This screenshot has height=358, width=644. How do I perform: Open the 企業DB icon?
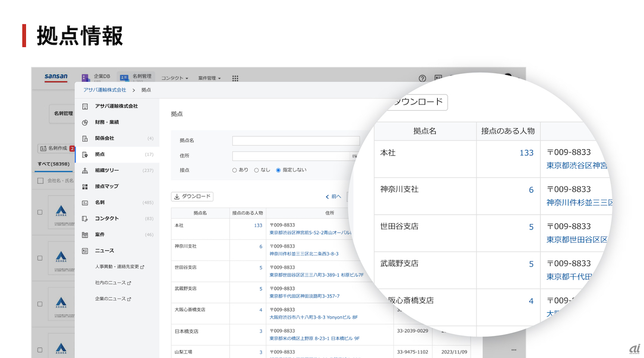[x=86, y=78]
